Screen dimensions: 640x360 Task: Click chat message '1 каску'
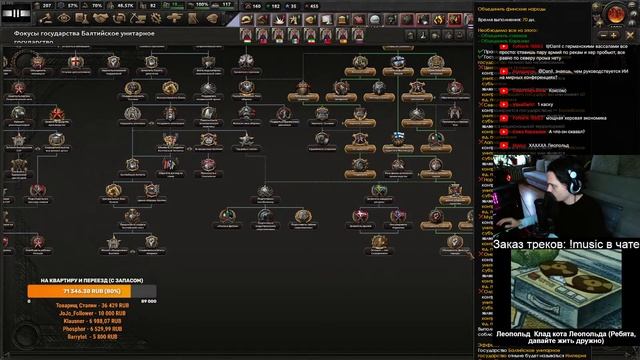(545, 104)
